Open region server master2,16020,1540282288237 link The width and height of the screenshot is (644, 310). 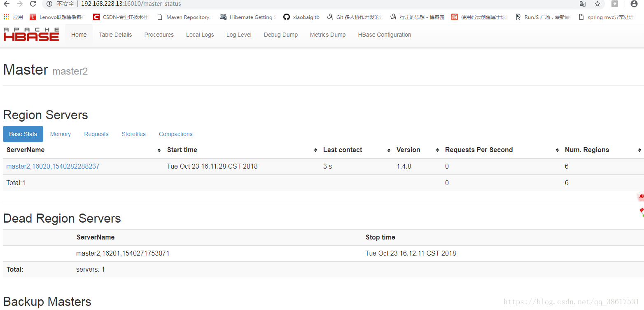point(53,166)
